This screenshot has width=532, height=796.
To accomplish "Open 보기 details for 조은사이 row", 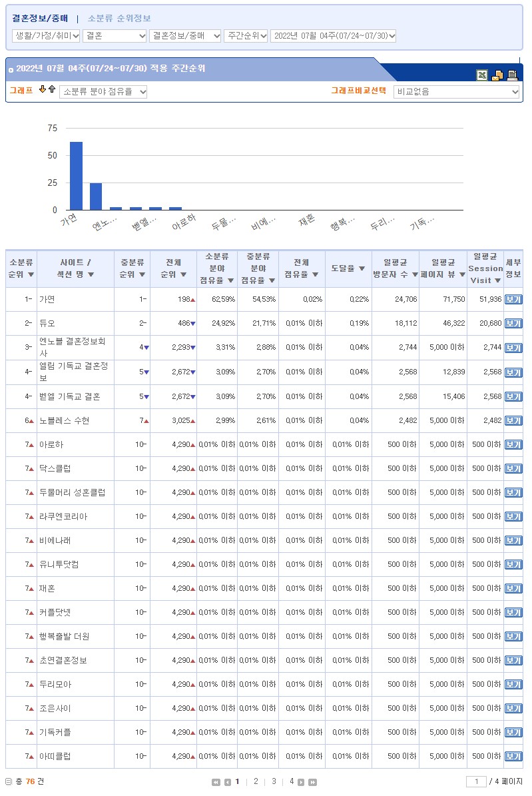I will click(x=513, y=709).
